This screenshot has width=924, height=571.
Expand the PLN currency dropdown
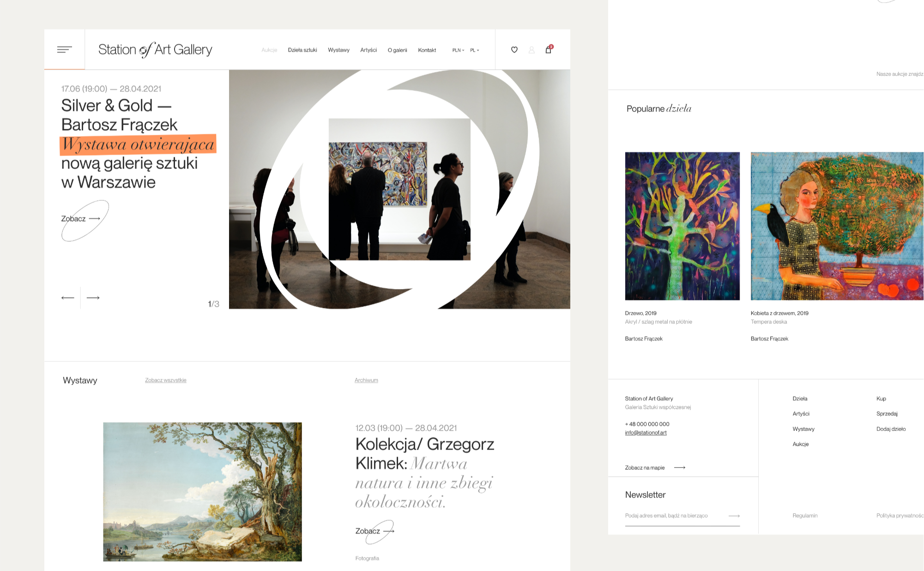coord(458,50)
